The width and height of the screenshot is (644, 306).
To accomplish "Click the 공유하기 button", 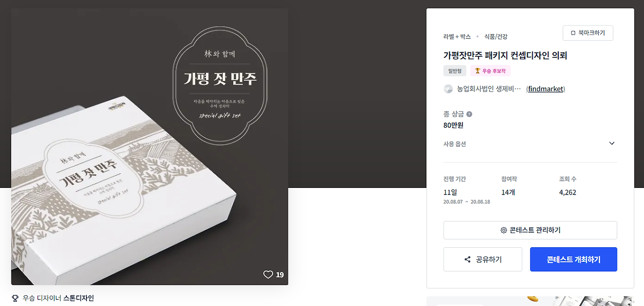I will point(483,259).
